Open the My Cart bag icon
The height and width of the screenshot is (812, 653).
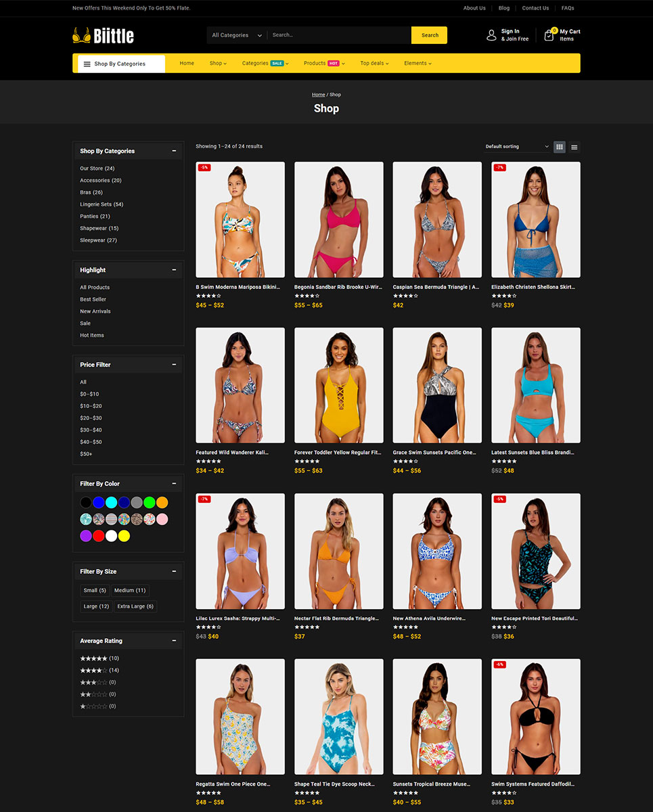tap(549, 35)
